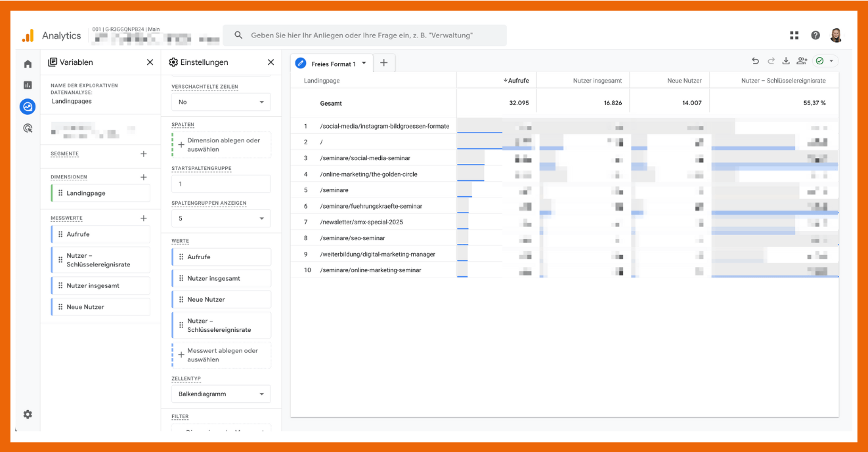Screen dimensions: 868x452
Task: Select the Explore icon in sidebar
Action: [x=28, y=106]
